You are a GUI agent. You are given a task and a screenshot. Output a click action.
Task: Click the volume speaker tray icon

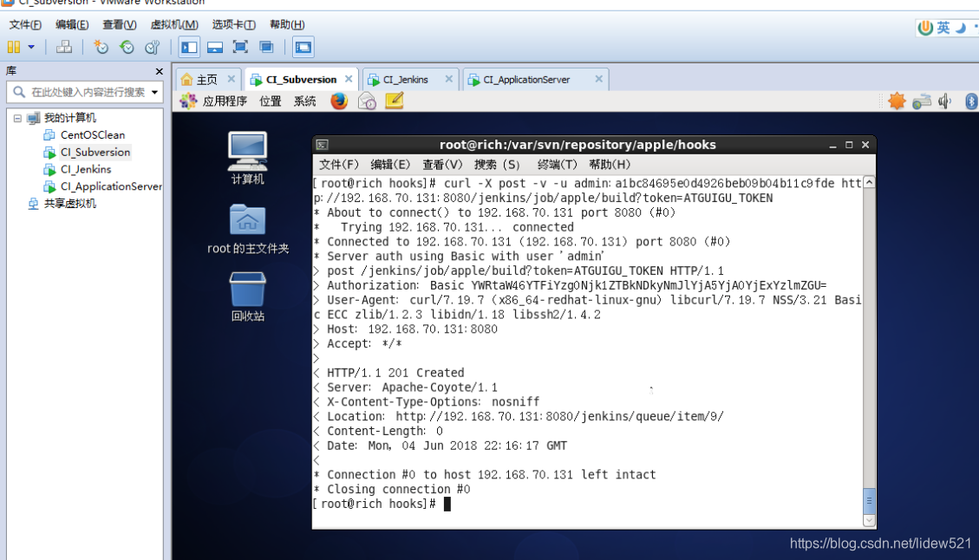(x=944, y=101)
